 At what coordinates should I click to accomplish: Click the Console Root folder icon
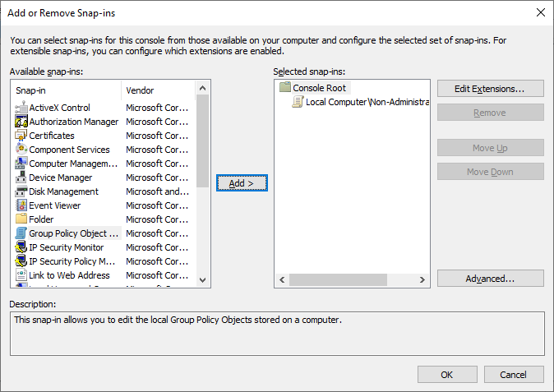(284, 87)
